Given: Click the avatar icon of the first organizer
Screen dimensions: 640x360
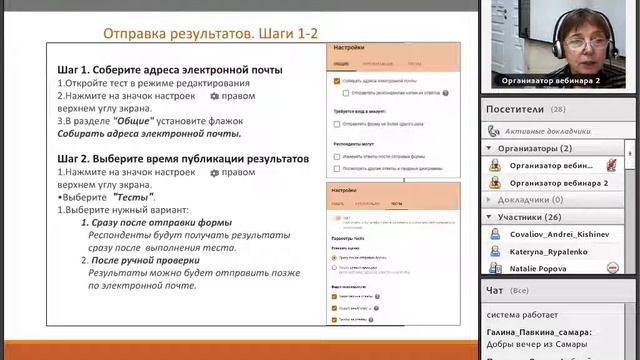Looking at the screenshot, I should (495, 165).
